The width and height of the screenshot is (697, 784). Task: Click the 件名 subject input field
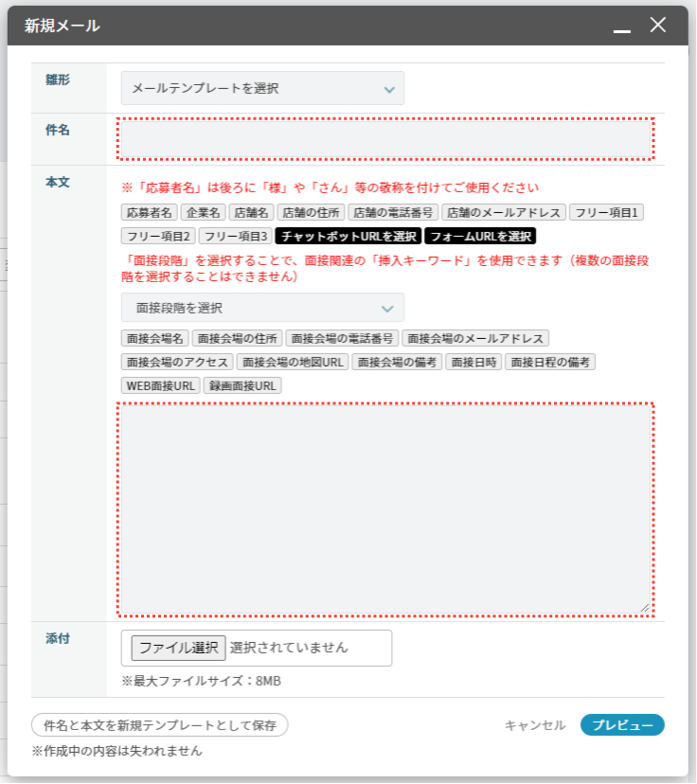(385, 139)
